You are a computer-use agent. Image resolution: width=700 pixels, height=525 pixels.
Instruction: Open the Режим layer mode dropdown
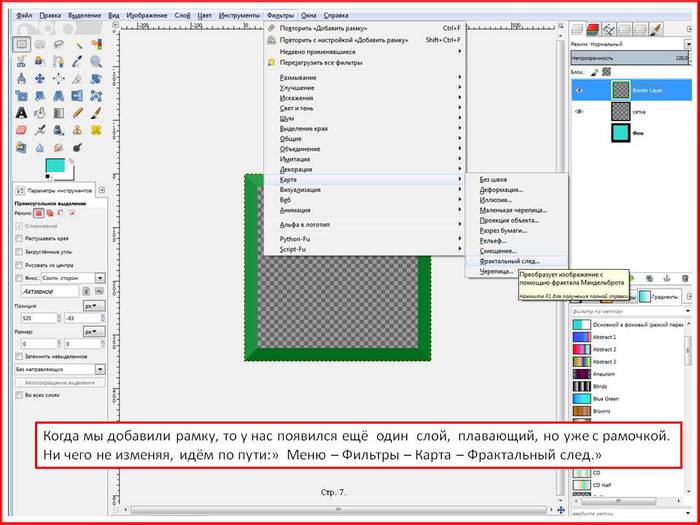click(x=687, y=44)
